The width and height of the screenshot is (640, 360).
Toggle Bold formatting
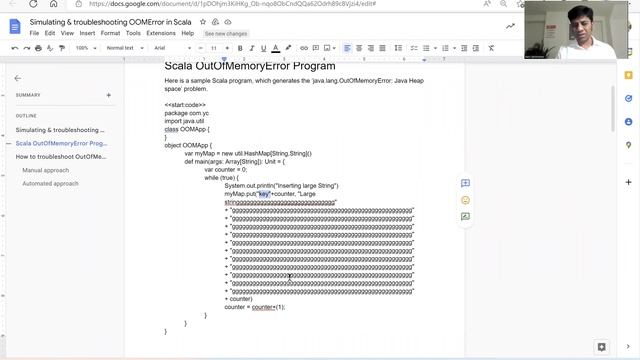point(240,48)
